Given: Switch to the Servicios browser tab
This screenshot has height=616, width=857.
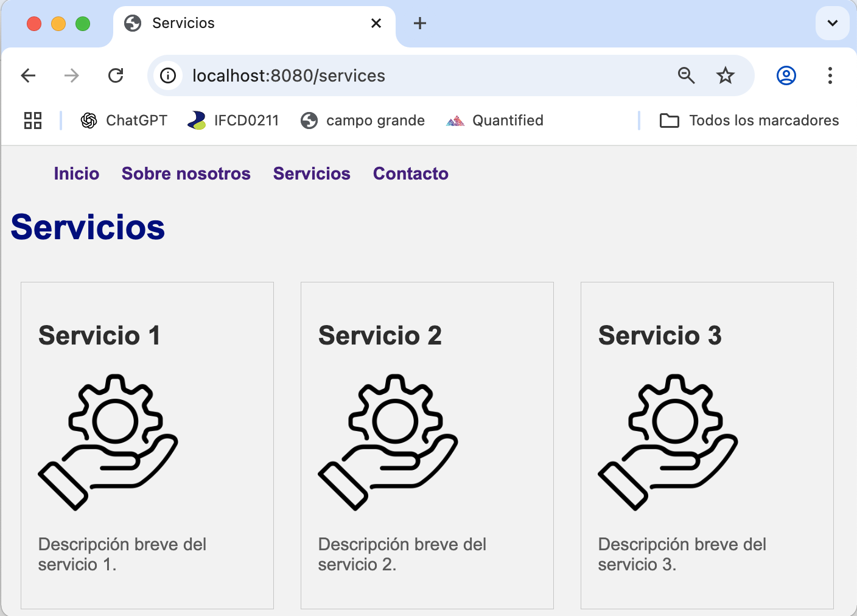Looking at the screenshot, I should coord(243,23).
